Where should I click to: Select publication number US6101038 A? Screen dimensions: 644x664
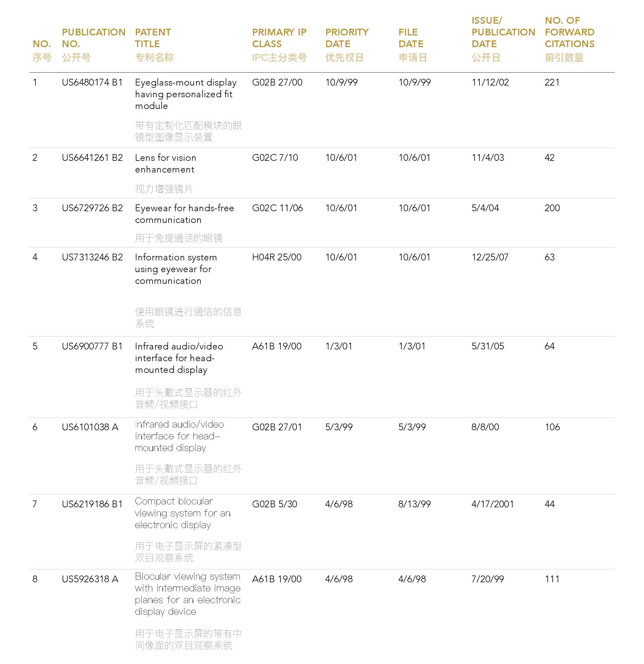click(90, 427)
